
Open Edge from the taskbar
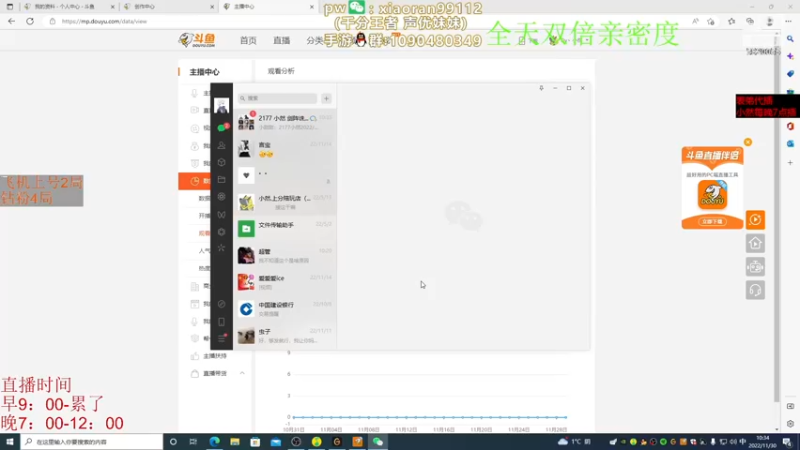click(214, 442)
